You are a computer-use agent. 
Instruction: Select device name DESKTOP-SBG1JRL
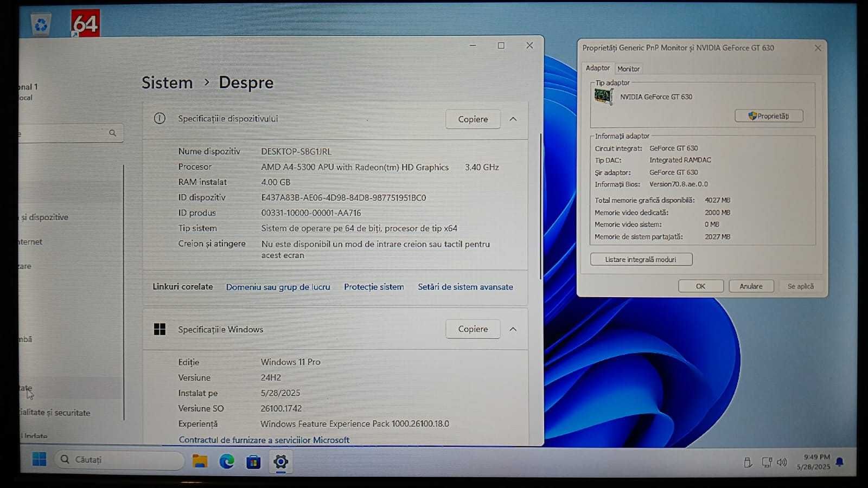(x=296, y=152)
